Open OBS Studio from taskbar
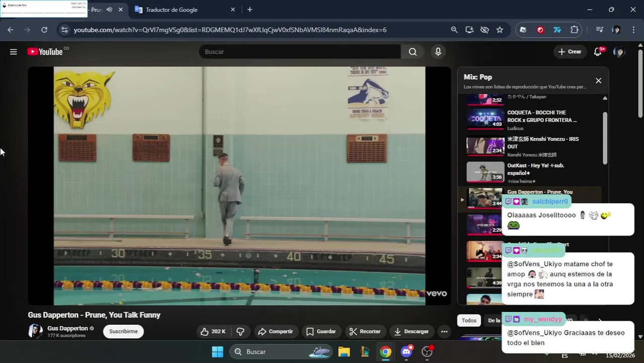The height and width of the screenshot is (363, 644). click(427, 351)
